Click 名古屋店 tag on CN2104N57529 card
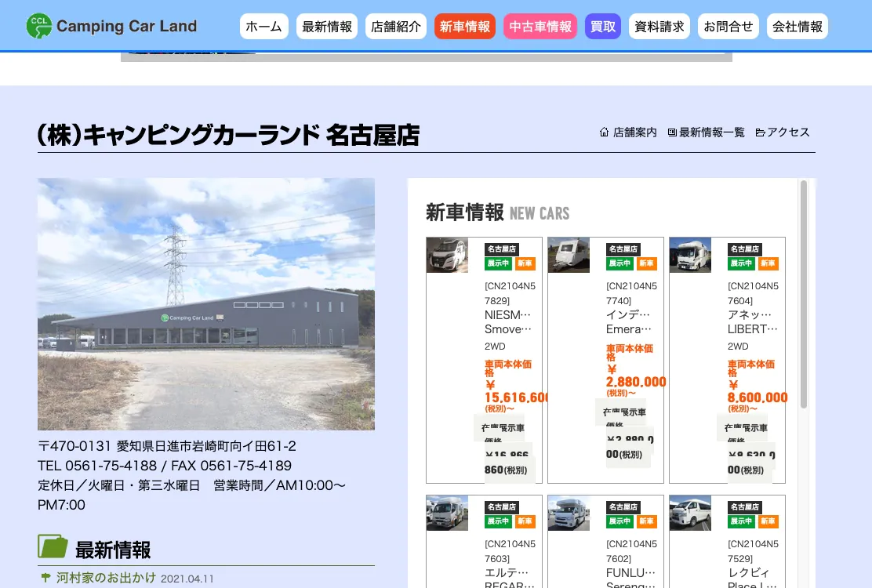This screenshot has height=588, width=872. 745,507
